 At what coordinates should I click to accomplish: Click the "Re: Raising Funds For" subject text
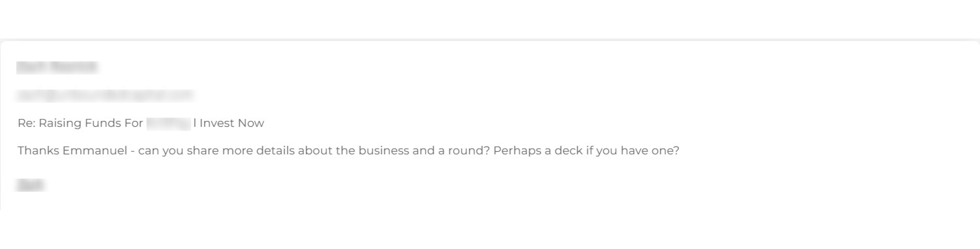tap(80, 123)
